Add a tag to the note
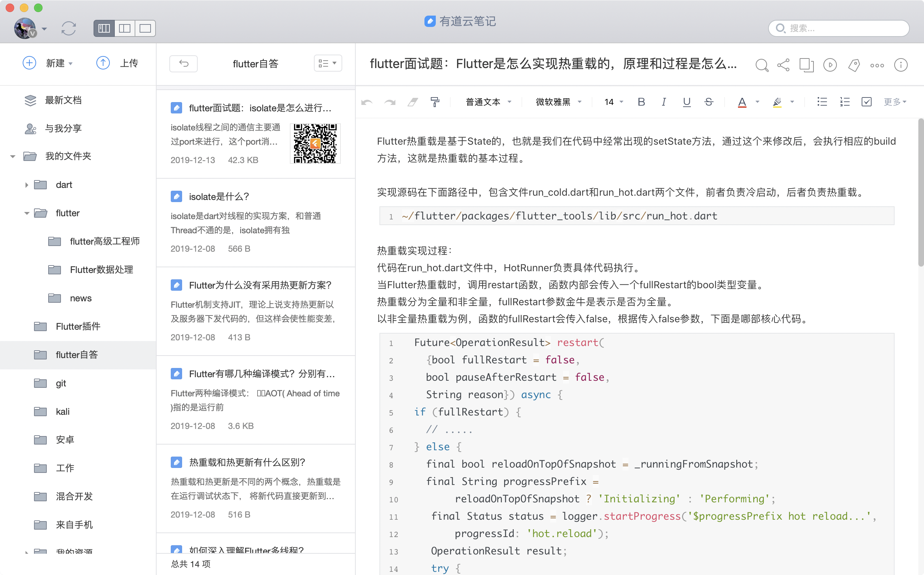The height and width of the screenshot is (575, 924). point(854,66)
